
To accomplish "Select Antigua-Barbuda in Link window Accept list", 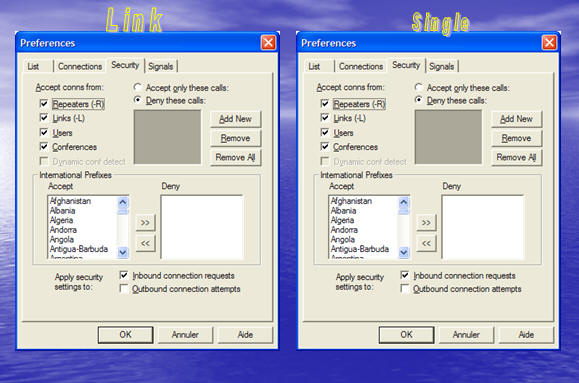I will coord(83,249).
